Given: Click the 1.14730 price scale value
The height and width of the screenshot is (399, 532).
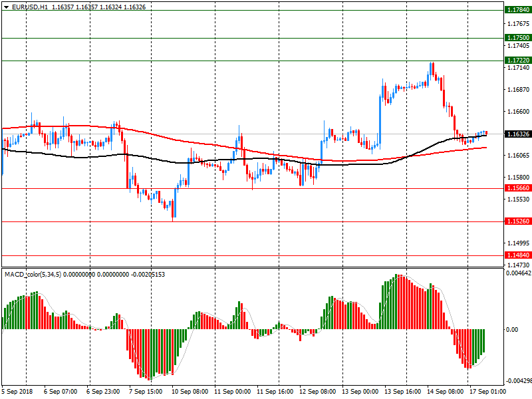Looking at the screenshot, I should (x=518, y=265).
